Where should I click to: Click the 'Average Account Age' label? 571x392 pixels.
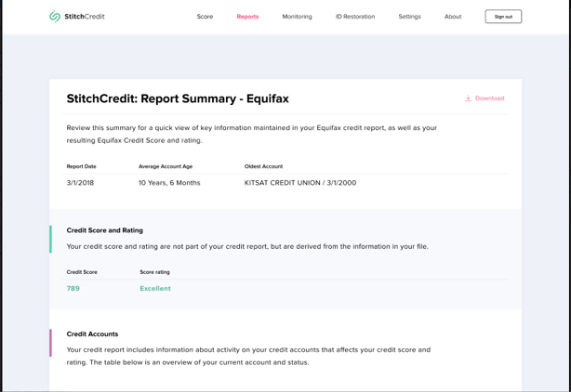[x=166, y=166]
